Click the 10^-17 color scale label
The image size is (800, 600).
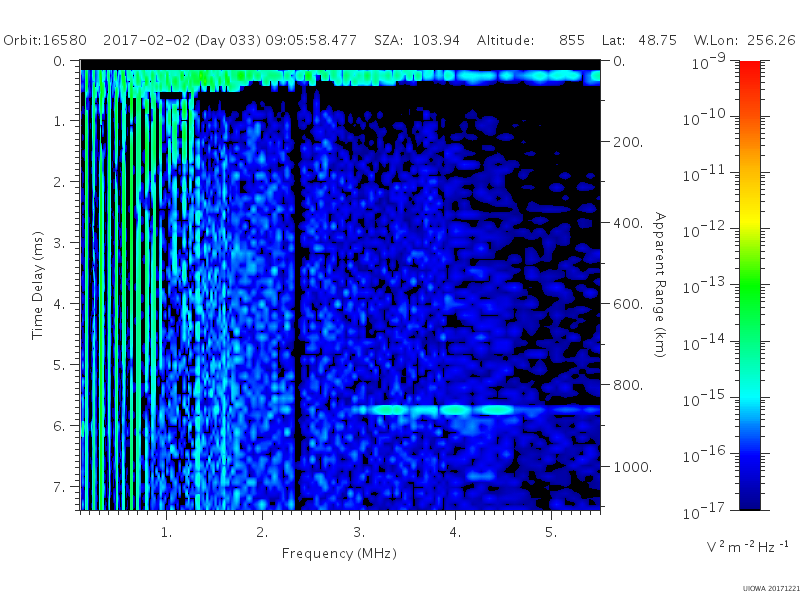click(x=704, y=510)
